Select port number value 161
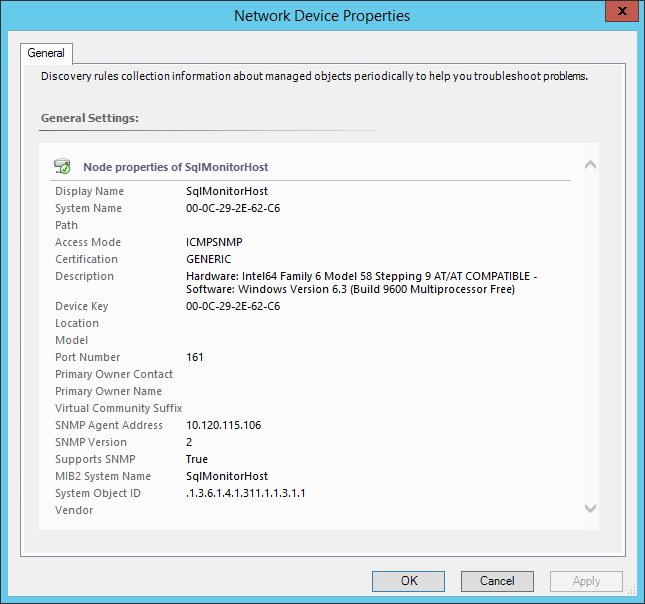The width and height of the screenshot is (645, 604). point(195,357)
